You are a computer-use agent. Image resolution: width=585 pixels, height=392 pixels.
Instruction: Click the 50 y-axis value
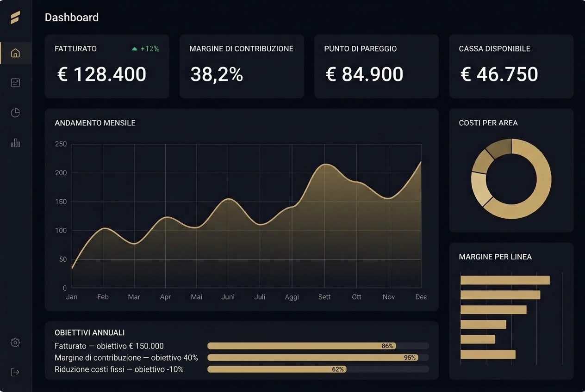click(x=63, y=259)
